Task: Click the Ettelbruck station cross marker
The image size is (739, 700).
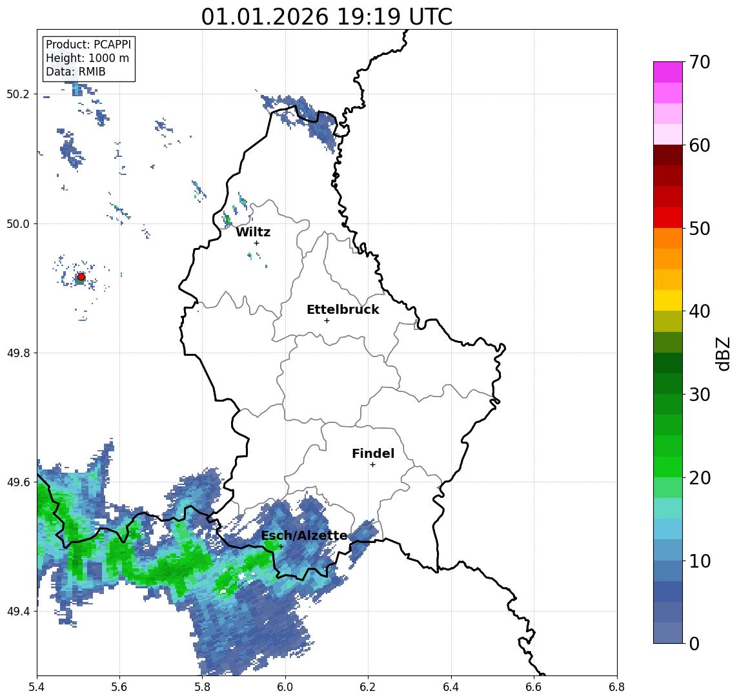Action: [327, 321]
